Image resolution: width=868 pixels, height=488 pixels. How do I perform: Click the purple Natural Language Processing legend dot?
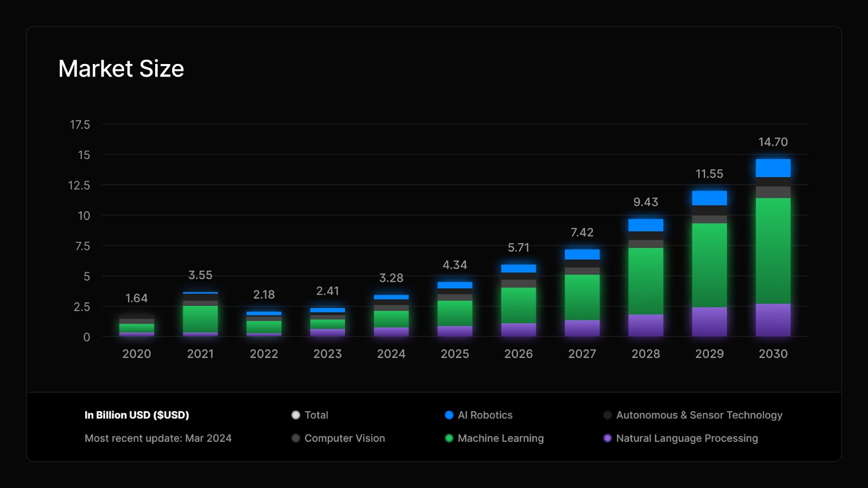(x=608, y=438)
